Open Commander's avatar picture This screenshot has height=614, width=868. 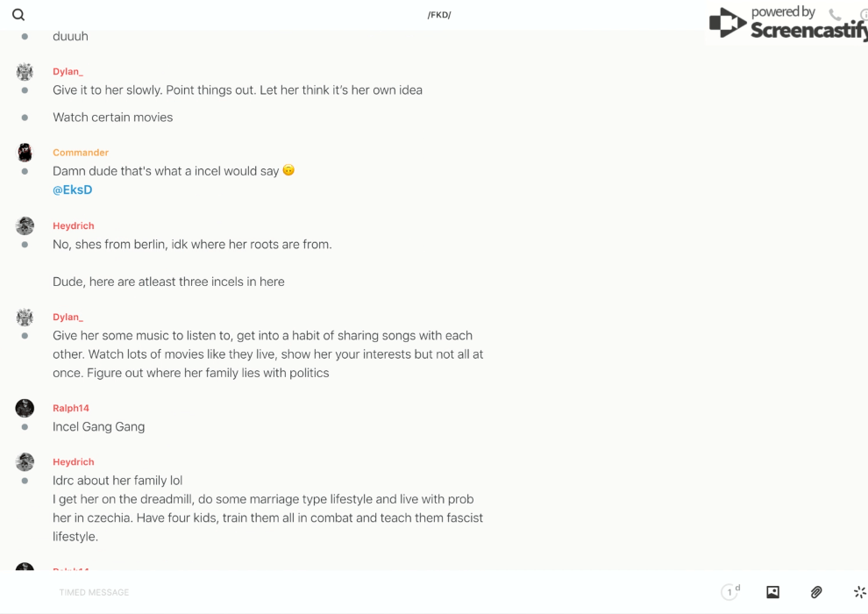click(25, 153)
